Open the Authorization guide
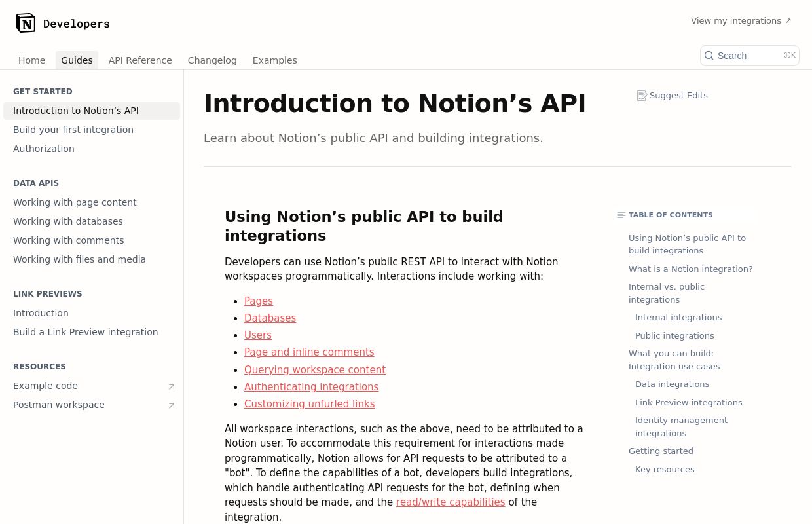812x524 pixels. [92, 149]
